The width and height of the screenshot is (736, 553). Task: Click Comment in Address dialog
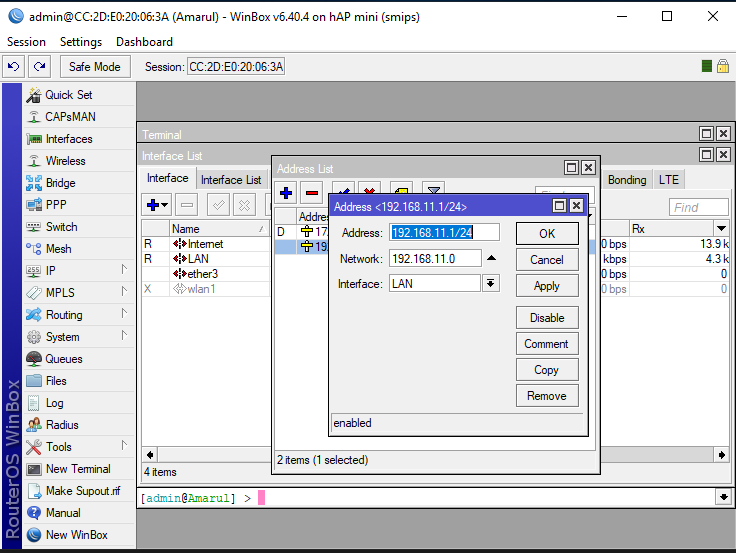(547, 344)
